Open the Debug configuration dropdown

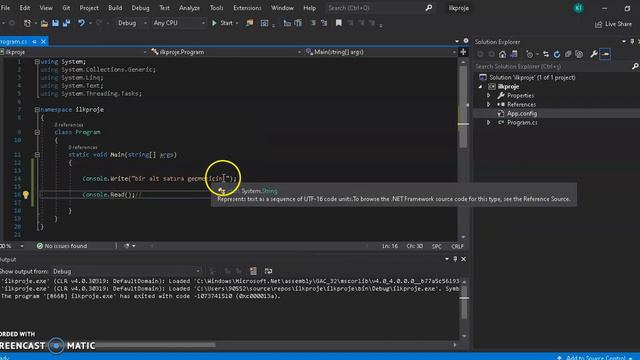(x=132, y=23)
